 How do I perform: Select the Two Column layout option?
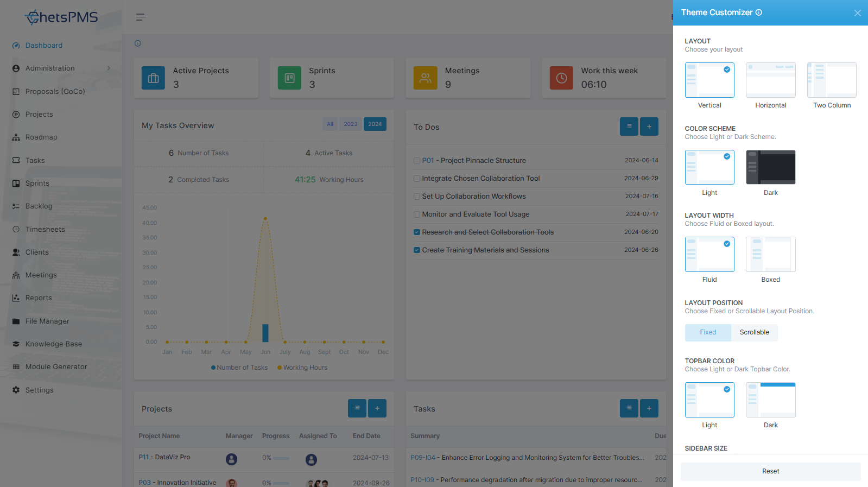(832, 80)
